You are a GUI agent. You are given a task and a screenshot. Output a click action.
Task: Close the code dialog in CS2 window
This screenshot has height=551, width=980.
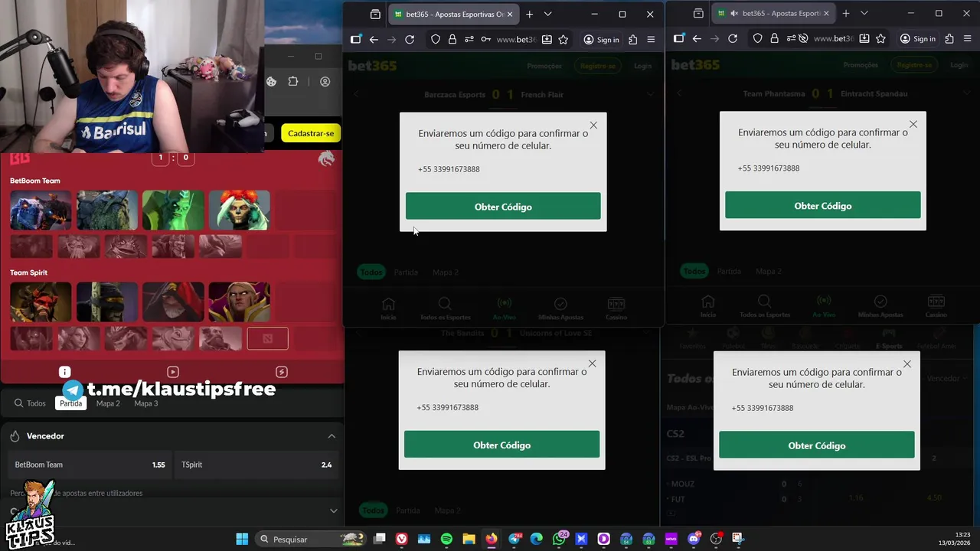coord(907,364)
